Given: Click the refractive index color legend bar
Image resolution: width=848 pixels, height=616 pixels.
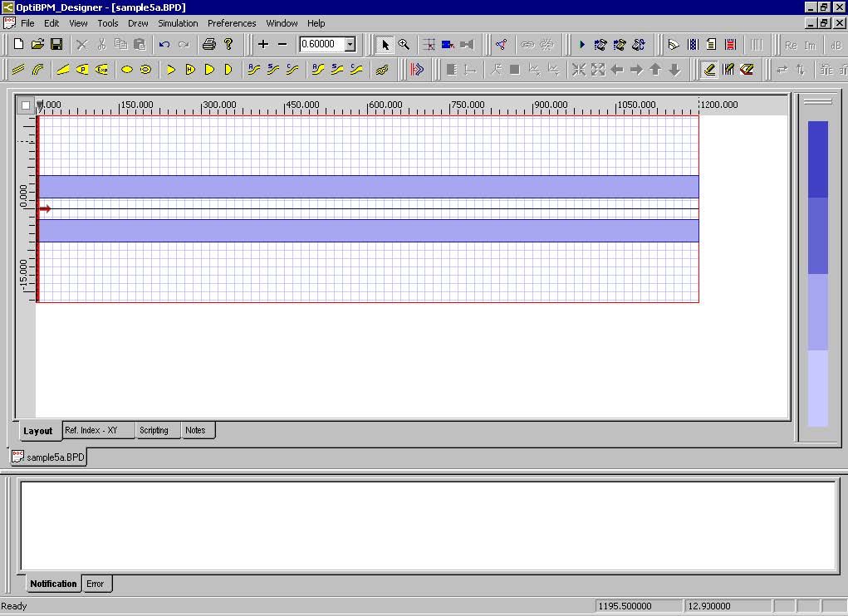Looking at the screenshot, I should pos(817,274).
